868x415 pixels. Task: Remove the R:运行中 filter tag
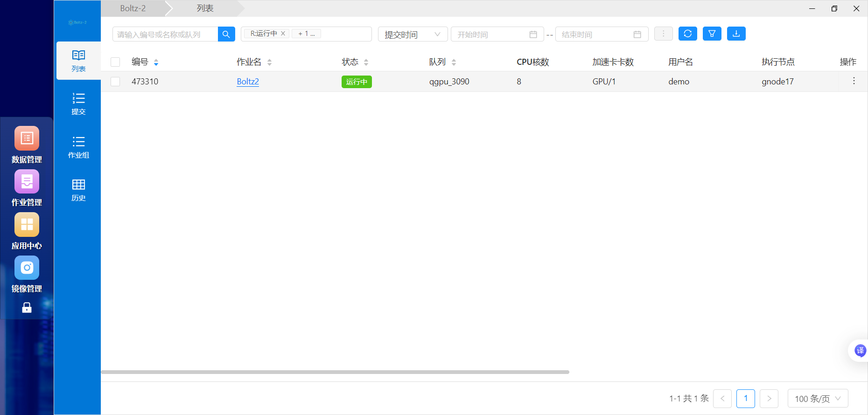pos(283,34)
